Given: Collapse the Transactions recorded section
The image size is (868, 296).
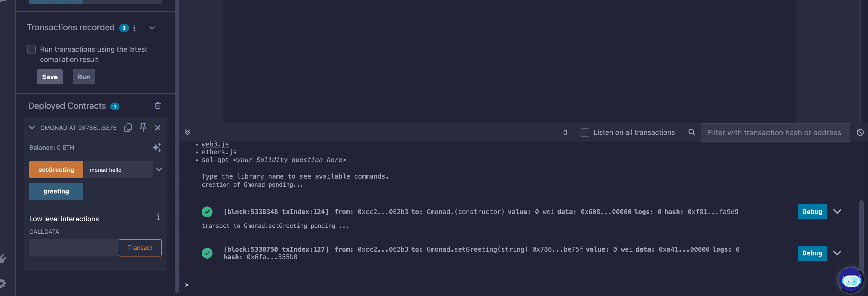Looking at the screenshot, I should point(152,28).
